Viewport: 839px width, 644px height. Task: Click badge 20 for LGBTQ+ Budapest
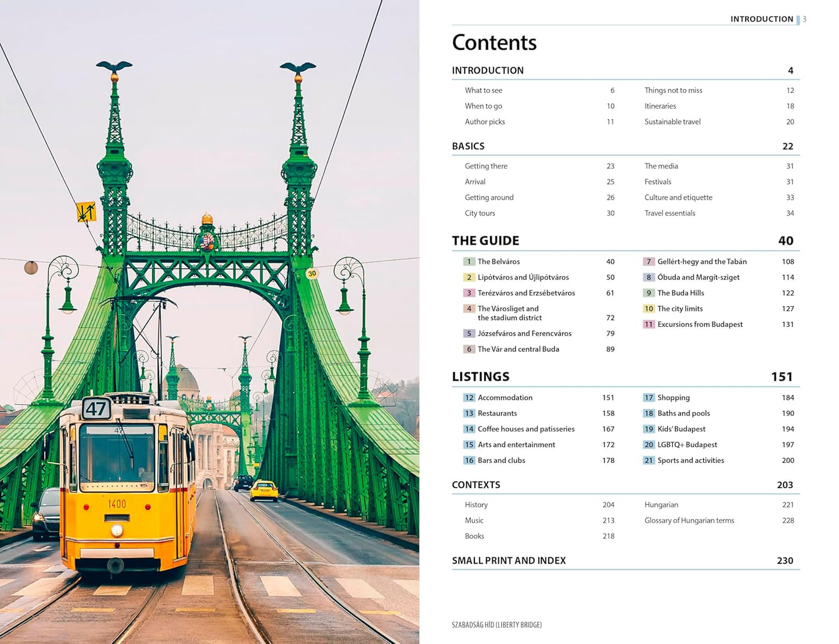pyautogui.click(x=648, y=444)
